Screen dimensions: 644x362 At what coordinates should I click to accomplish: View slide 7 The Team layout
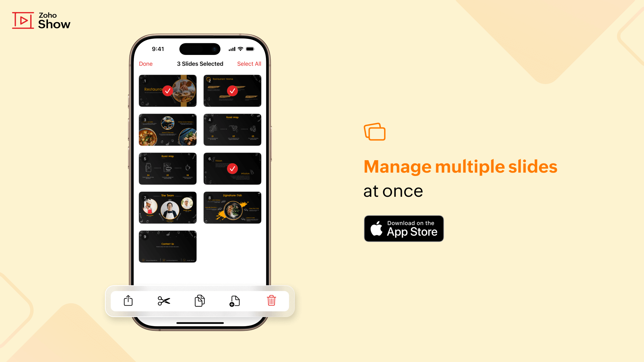168,208
